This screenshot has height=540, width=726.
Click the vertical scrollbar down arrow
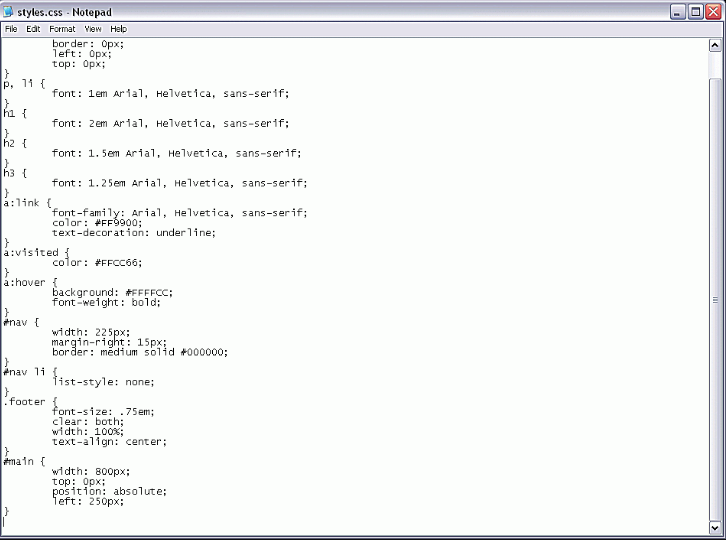pos(715,527)
